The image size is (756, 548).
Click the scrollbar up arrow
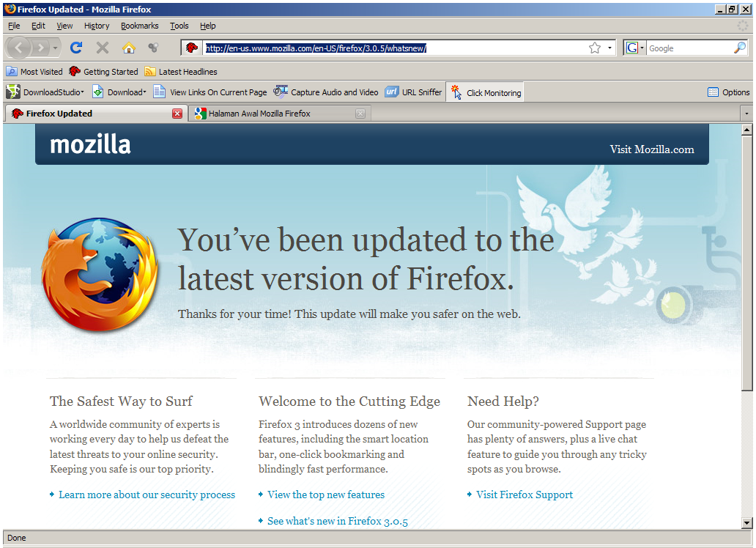click(746, 129)
